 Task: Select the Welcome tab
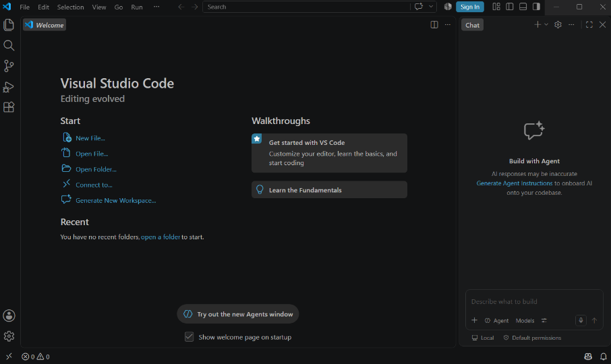click(x=45, y=25)
